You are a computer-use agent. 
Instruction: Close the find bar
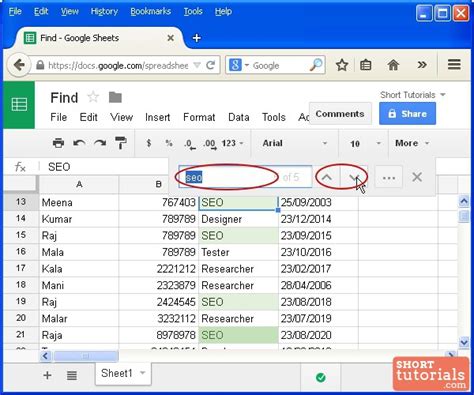pos(417,177)
